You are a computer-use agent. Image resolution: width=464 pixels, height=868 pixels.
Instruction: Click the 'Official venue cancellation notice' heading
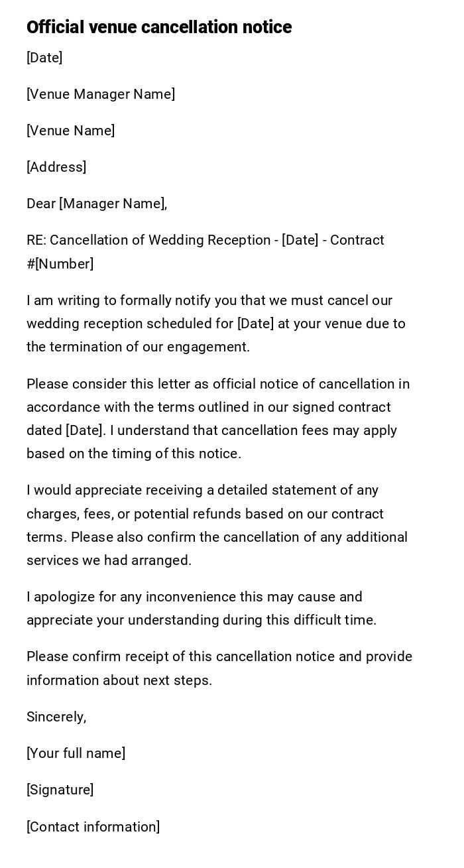(x=159, y=27)
